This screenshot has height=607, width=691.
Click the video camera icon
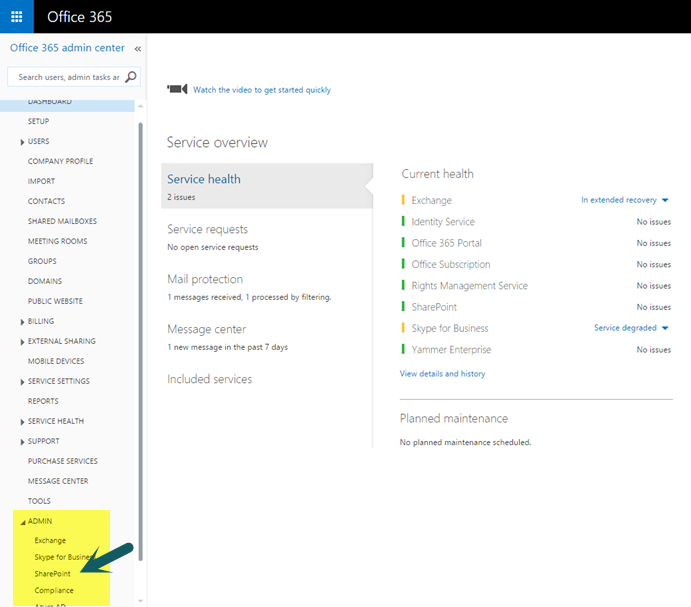(177, 89)
